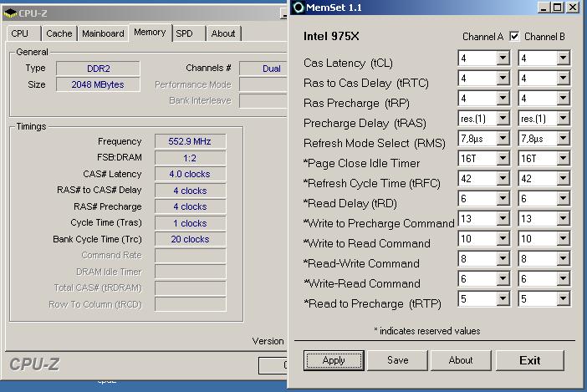Click the CPU-Z chip icon in title bar

10,13
